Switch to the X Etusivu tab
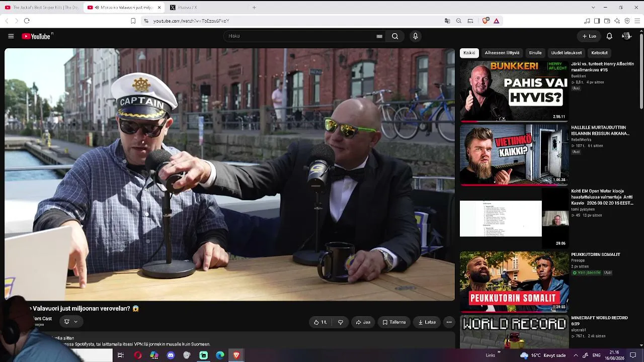Viewport: 644px width, 362px height. pos(206,8)
